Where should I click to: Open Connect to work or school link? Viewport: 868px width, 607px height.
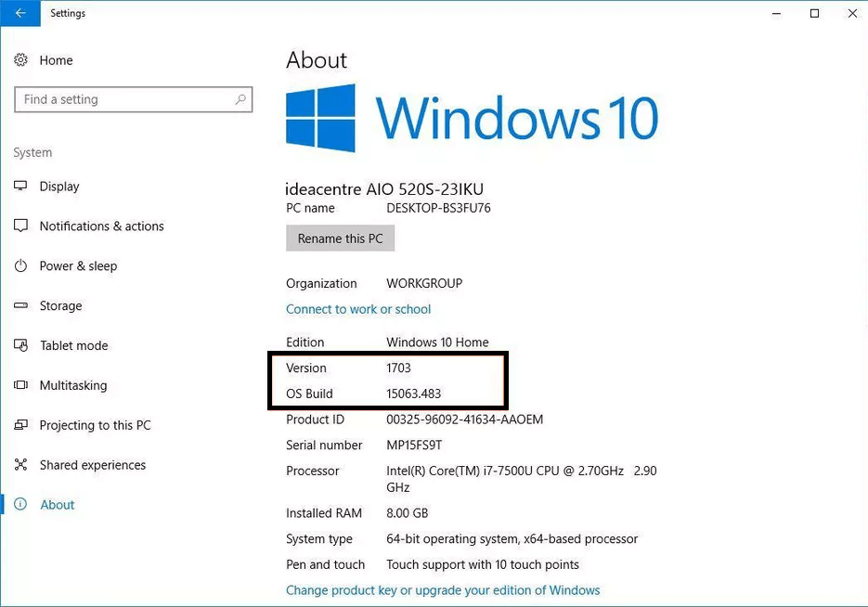(x=358, y=309)
